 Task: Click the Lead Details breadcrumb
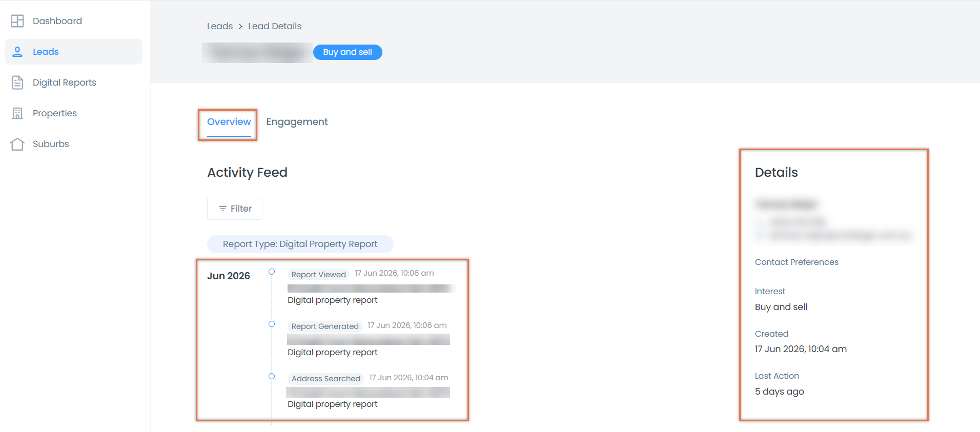275,26
